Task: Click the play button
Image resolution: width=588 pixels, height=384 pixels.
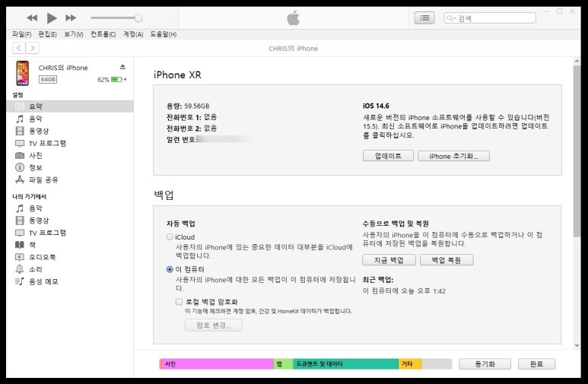Action: coord(52,17)
